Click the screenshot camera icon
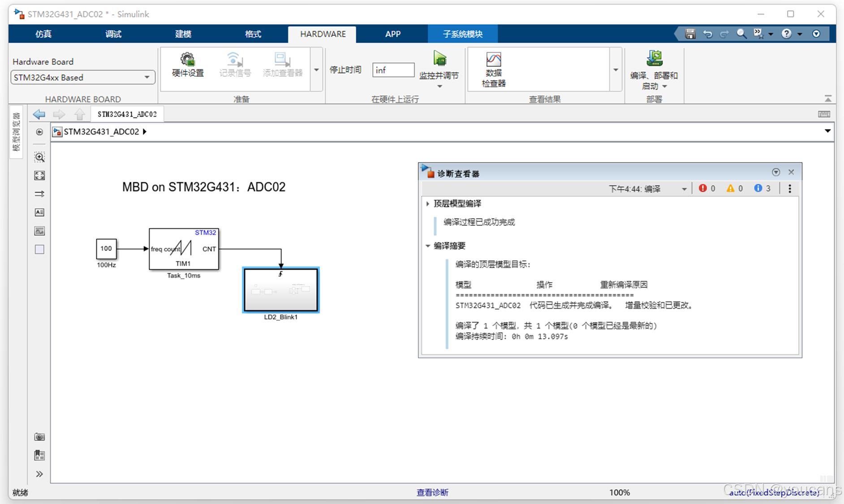 (x=39, y=437)
